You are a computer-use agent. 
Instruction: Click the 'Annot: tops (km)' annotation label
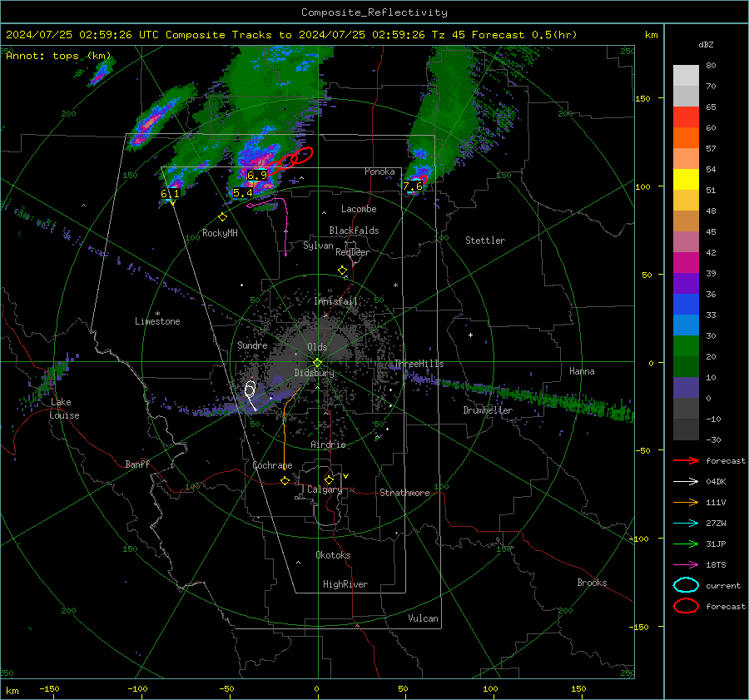click(58, 56)
